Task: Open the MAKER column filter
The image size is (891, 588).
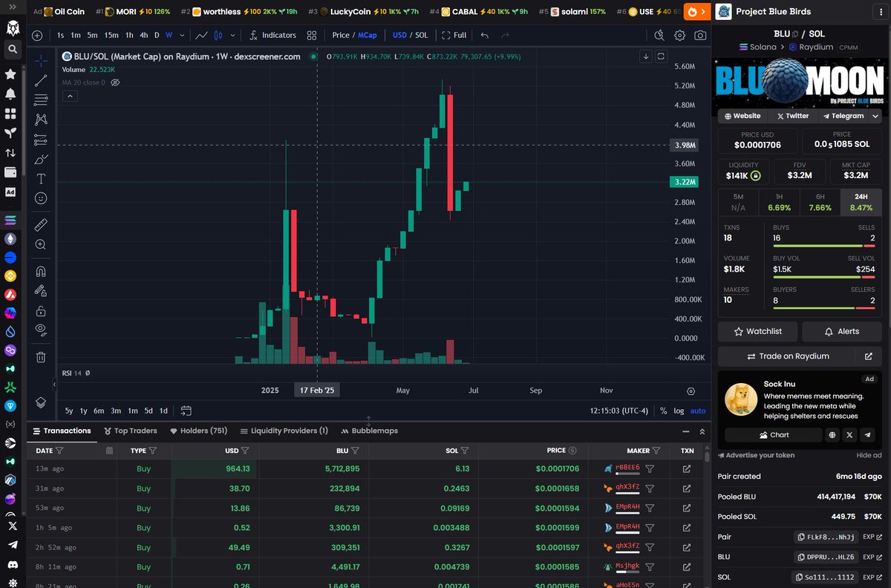Action: click(x=656, y=450)
